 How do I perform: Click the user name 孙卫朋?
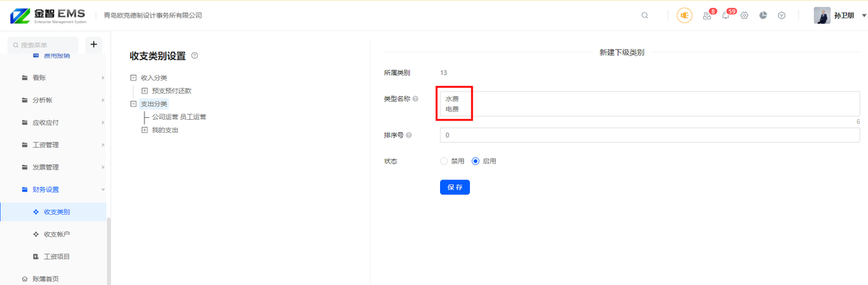(844, 16)
